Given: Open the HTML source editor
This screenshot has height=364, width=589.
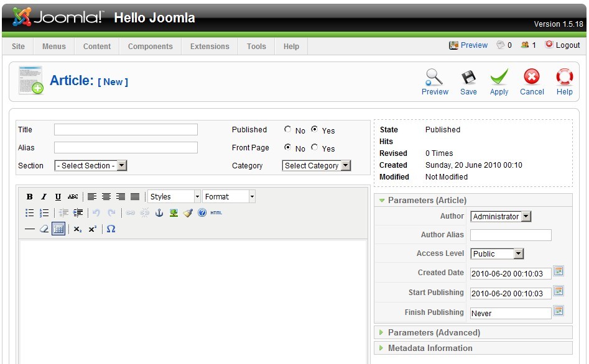Looking at the screenshot, I should pyautogui.click(x=216, y=213).
